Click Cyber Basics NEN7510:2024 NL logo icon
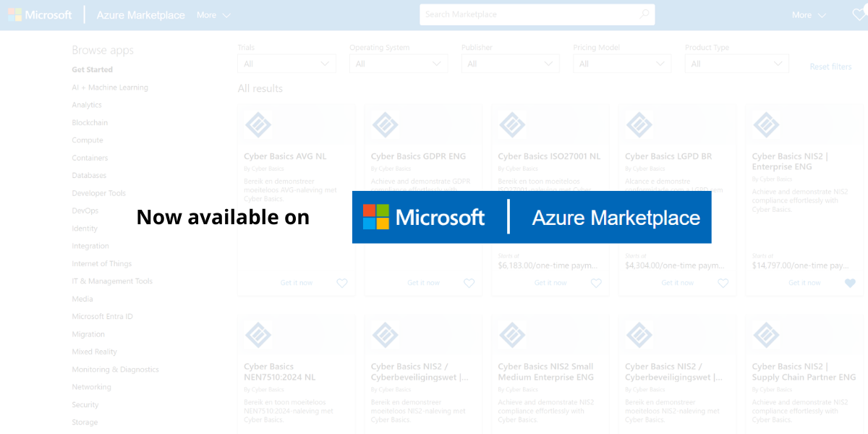Image resolution: width=868 pixels, height=434 pixels. click(258, 336)
